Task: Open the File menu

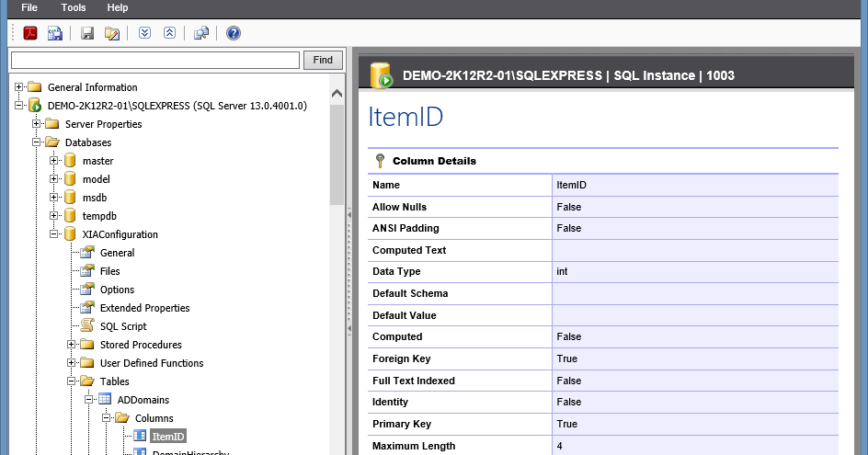Action: [29, 7]
